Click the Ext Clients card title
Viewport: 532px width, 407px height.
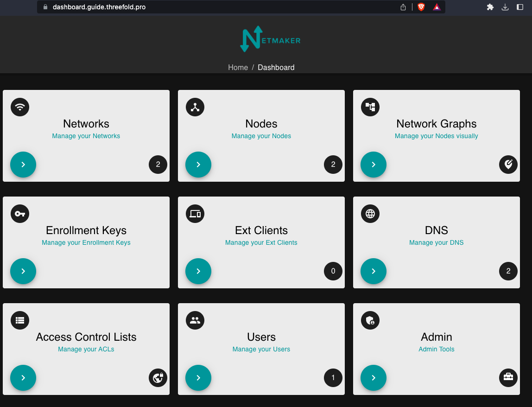261,230
